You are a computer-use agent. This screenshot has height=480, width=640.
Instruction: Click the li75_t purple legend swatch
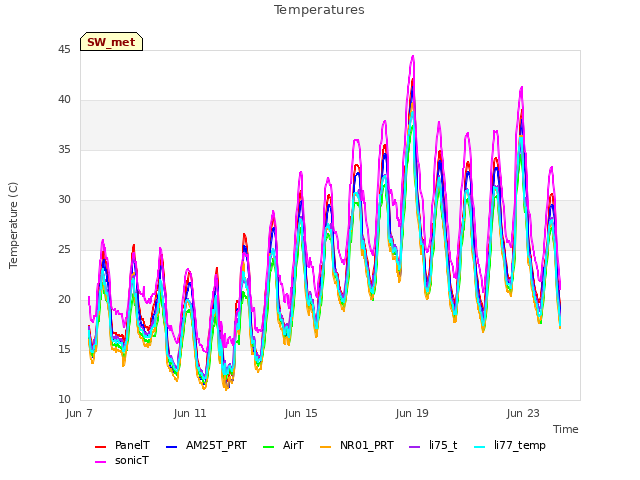414,447
